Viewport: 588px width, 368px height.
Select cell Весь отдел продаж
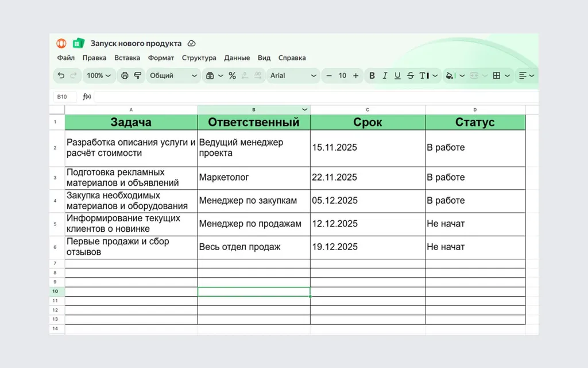[254, 247]
